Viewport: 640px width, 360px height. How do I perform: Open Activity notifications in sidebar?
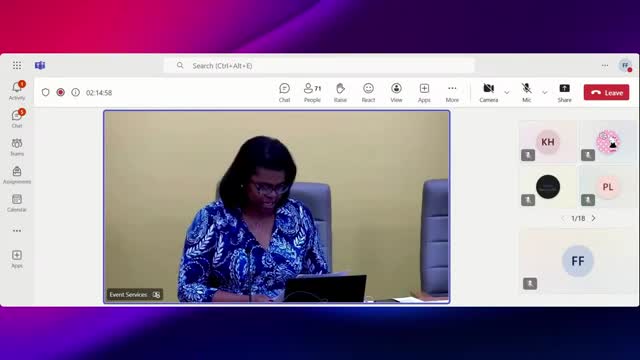point(17,91)
